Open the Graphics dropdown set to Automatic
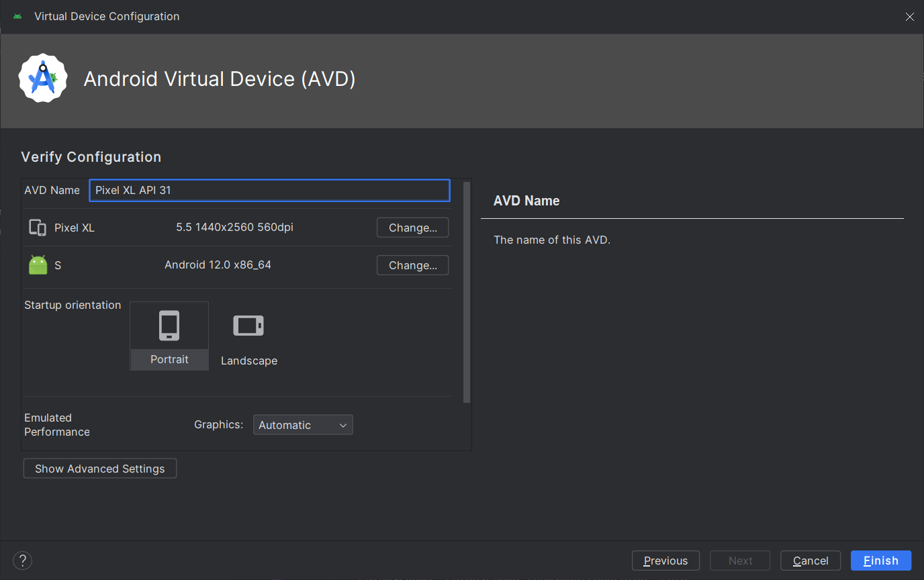Viewport: 924px width, 580px height. tap(303, 425)
